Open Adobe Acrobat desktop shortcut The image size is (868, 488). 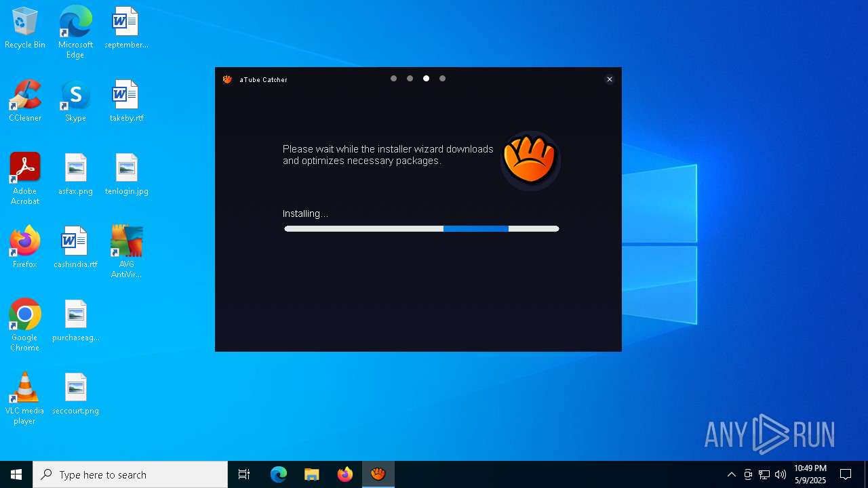tap(25, 179)
